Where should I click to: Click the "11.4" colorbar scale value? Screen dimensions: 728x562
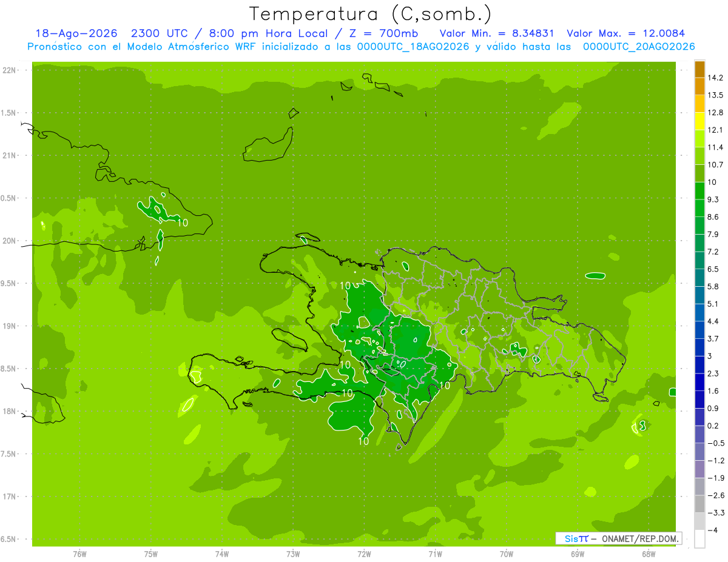[x=716, y=147]
